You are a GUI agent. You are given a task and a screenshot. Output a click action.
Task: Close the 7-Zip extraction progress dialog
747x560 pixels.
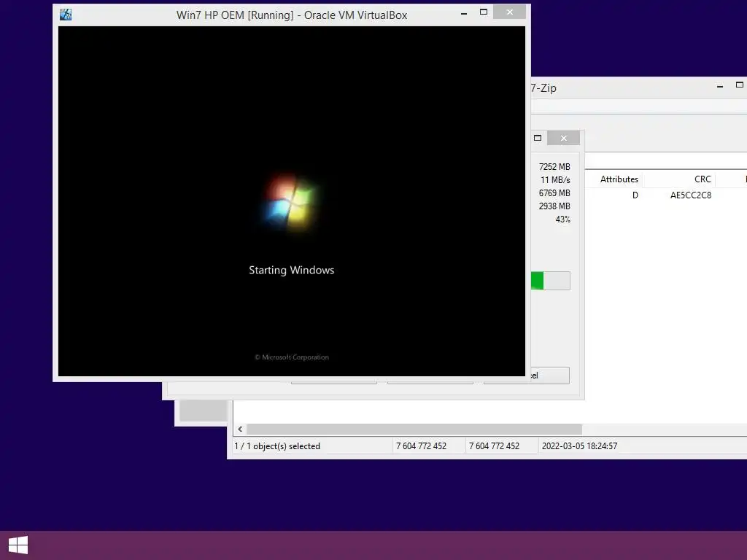(564, 138)
